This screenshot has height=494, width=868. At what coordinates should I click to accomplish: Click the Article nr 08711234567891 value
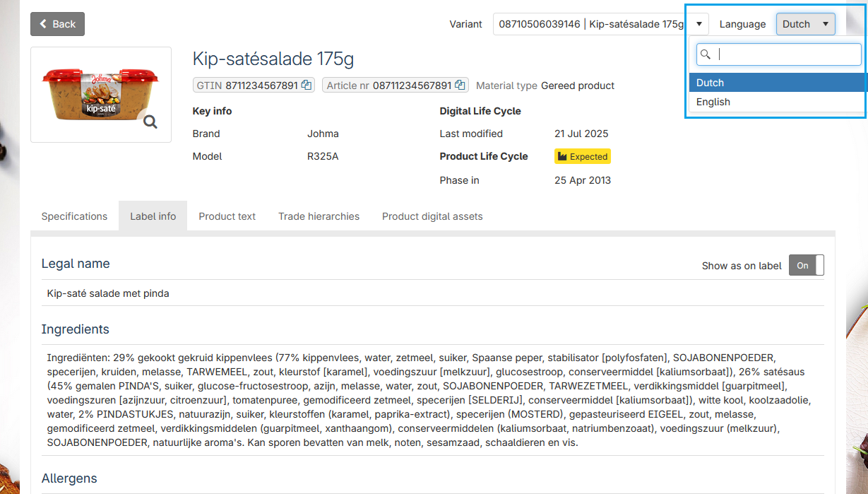click(x=412, y=86)
